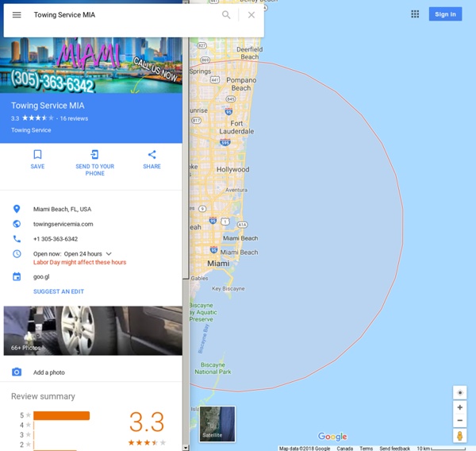Screen dimensions: 476x451
Task: Click the Add a photo label
Action: (49, 372)
